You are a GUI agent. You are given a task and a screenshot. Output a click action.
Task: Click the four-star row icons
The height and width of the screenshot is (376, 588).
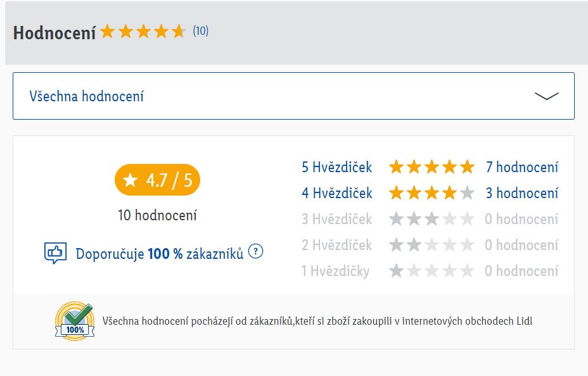coord(431,193)
